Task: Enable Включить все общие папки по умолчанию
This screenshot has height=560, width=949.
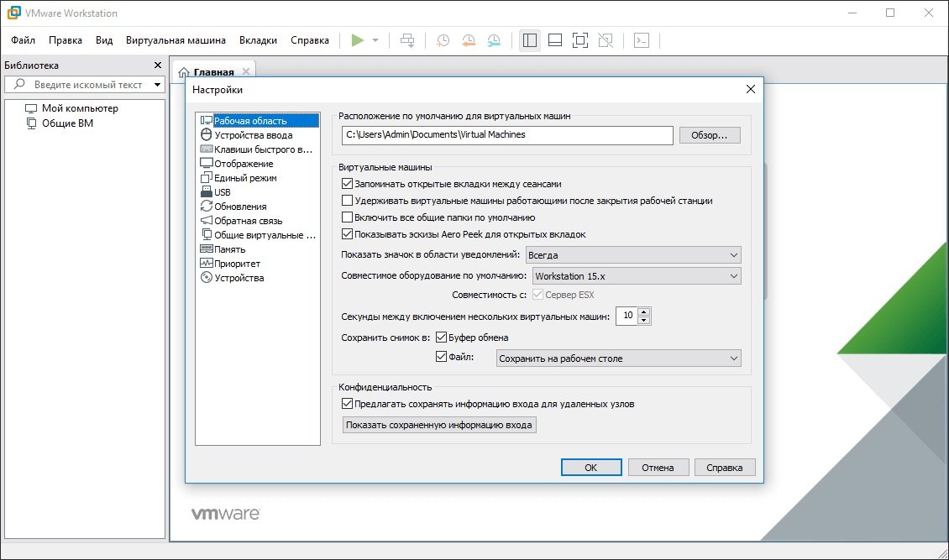Action: click(x=348, y=217)
